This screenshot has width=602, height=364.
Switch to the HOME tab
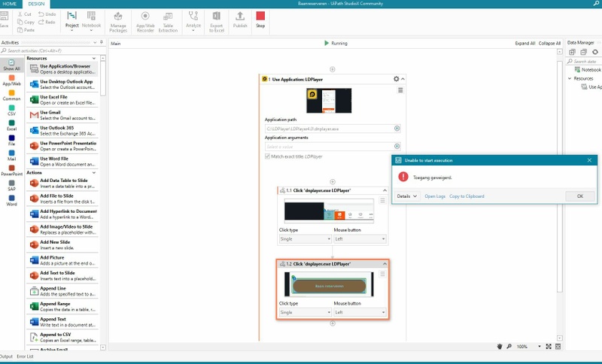tap(10, 4)
